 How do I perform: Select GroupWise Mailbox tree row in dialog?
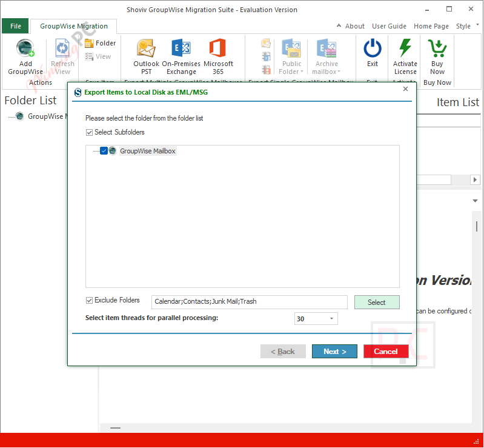click(148, 151)
